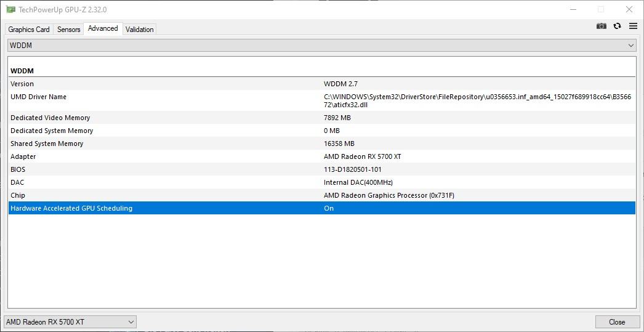Screen dimensions: 644x332
Task: Click the AMD Radeon Graphics Processor (0x731F) value
Action: (x=389, y=196)
